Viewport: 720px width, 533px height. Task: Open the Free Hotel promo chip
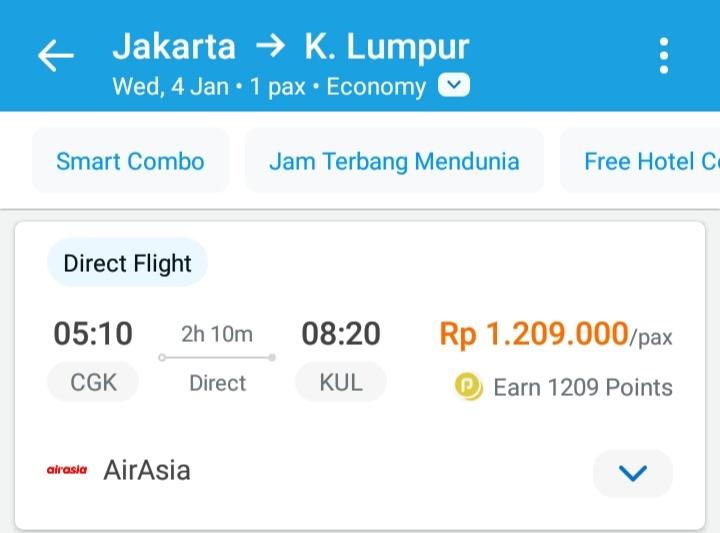640,161
